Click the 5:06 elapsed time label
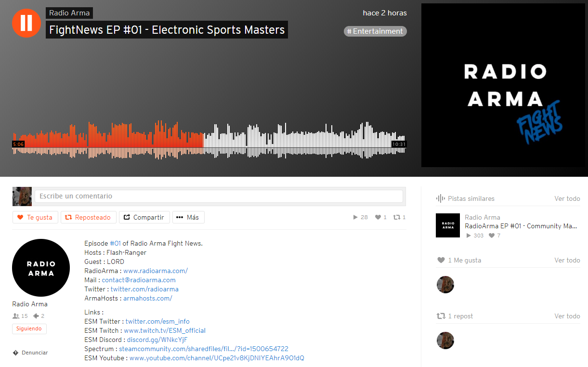The width and height of the screenshot is (588, 367). point(18,144)
